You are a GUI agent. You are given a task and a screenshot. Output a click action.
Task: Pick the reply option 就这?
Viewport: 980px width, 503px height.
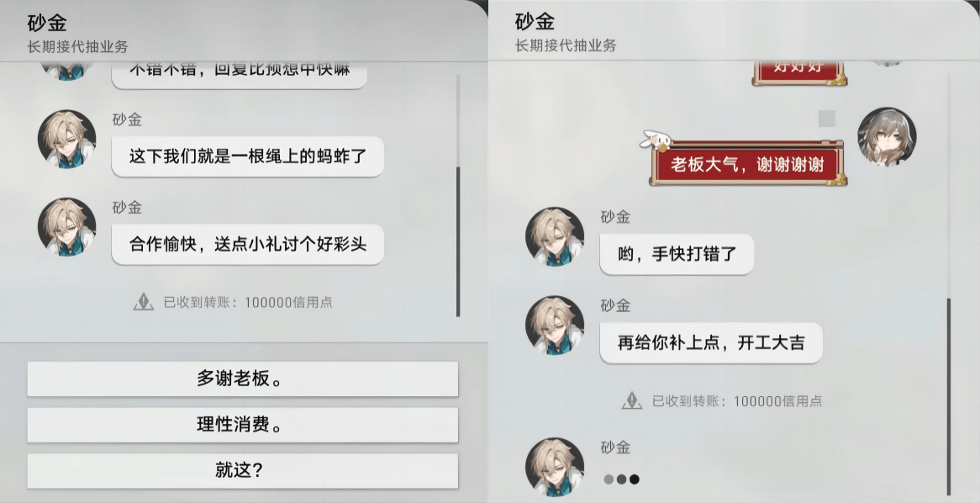[x=243, y=470]
